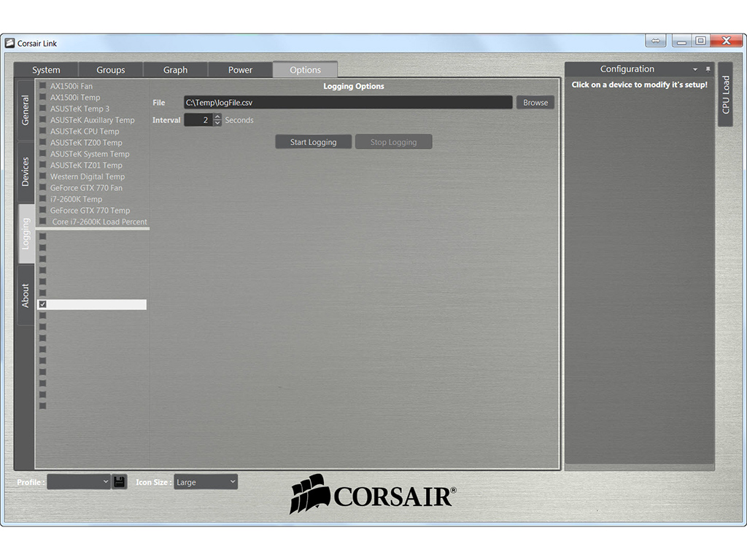Click the Stop Logging button
This screenshot has width=747, height=560.
click(393, 142)
